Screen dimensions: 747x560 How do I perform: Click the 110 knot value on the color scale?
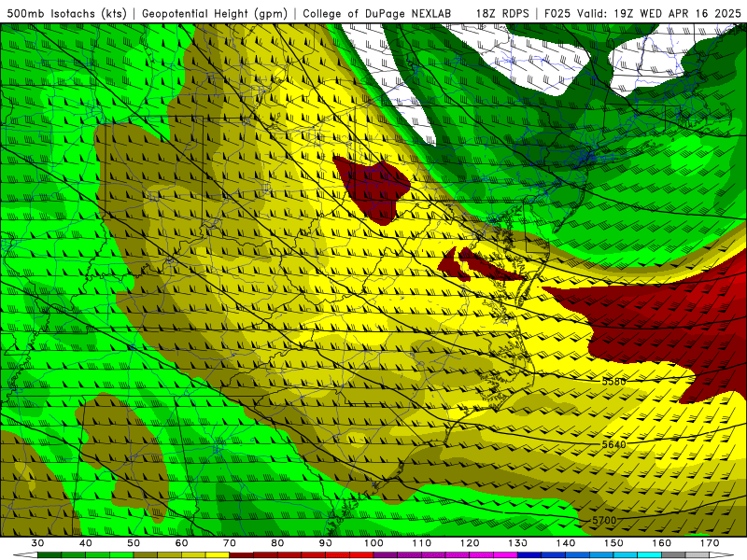tap(422, 543)
